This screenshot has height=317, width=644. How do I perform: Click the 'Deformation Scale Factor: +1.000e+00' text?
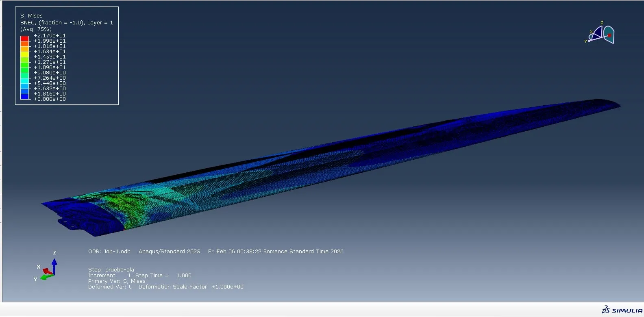point(191,287)
